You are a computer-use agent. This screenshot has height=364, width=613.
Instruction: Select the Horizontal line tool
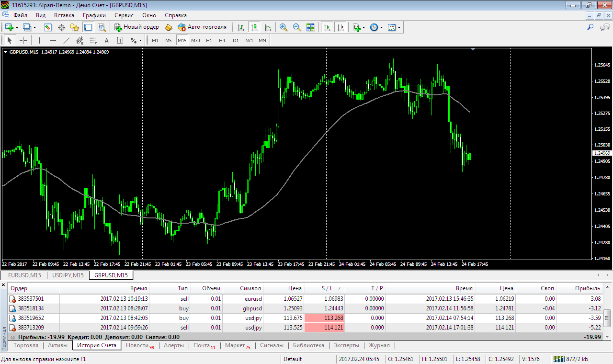[53, 40]
